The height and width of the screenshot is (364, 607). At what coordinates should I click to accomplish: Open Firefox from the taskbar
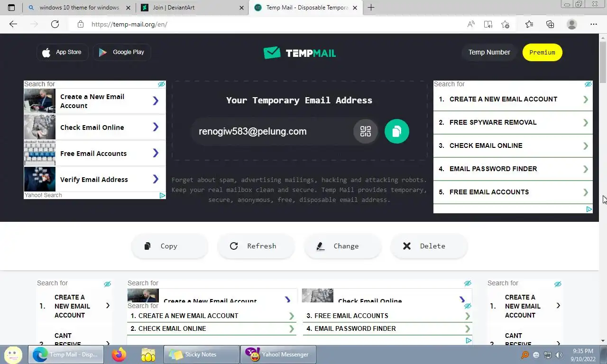pos(119,355)
